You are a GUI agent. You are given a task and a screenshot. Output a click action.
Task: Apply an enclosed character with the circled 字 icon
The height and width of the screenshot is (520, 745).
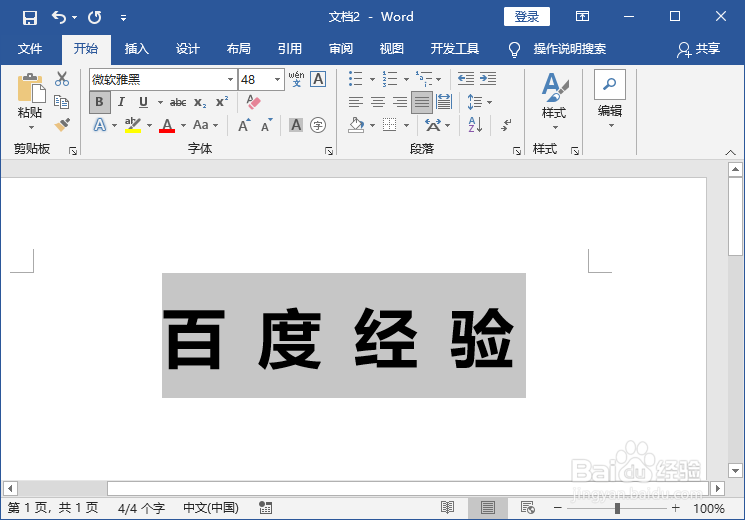[x=318, y=125]
